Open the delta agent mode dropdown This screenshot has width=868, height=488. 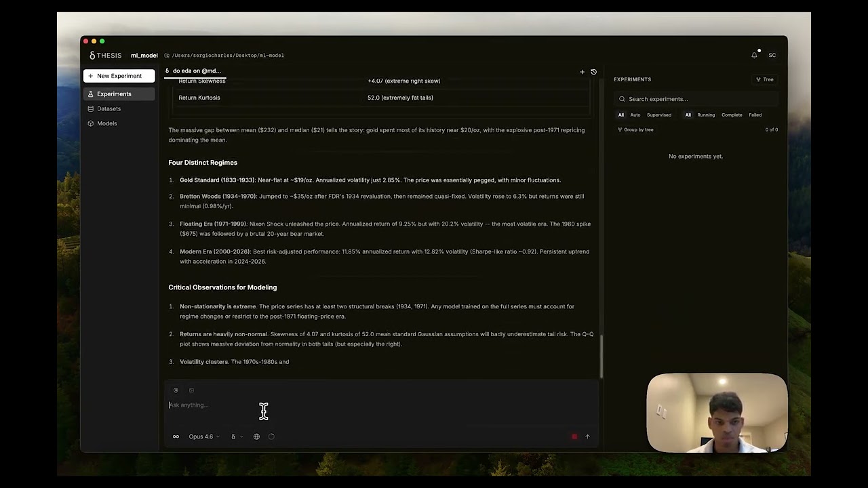click(237, 436)
